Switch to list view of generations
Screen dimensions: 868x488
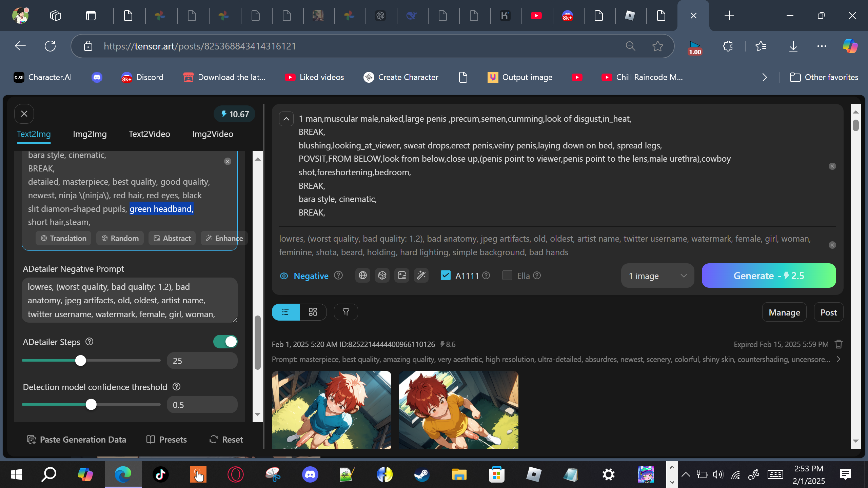point(285,312)
